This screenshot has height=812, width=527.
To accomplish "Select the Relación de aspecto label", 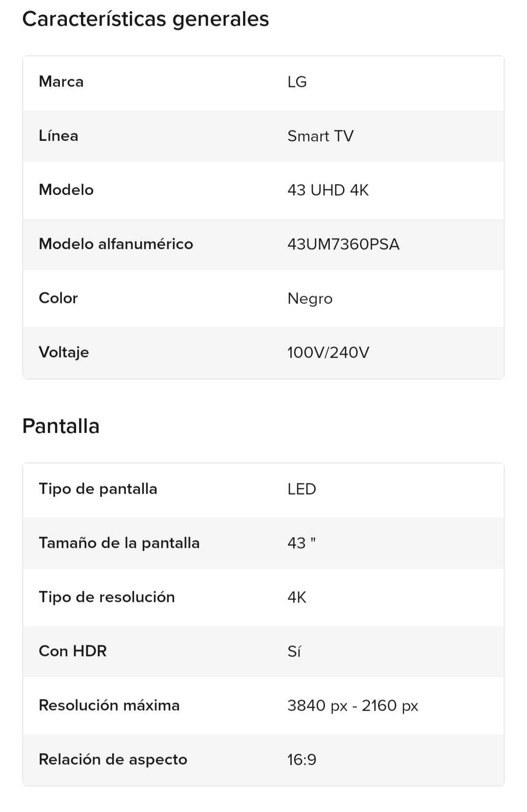I will 113,759.
